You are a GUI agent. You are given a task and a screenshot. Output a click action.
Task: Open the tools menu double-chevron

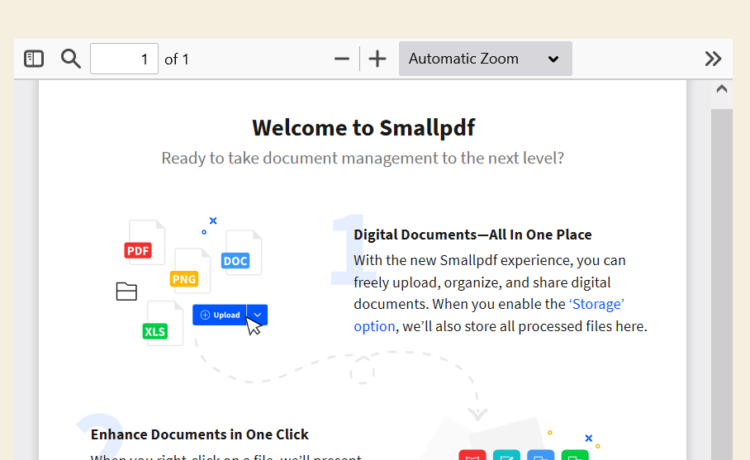[713, 59]
